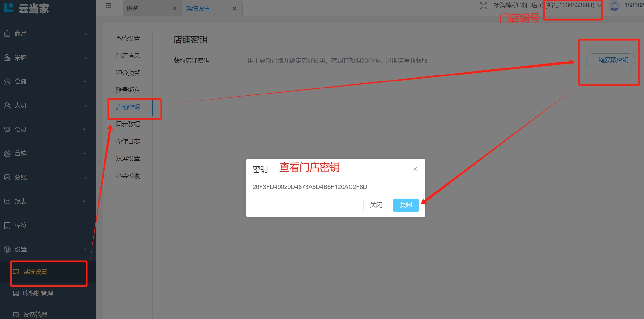Click the 复制 button
Image resolution: width=644 pixels, height=319 pixels.
406,205
